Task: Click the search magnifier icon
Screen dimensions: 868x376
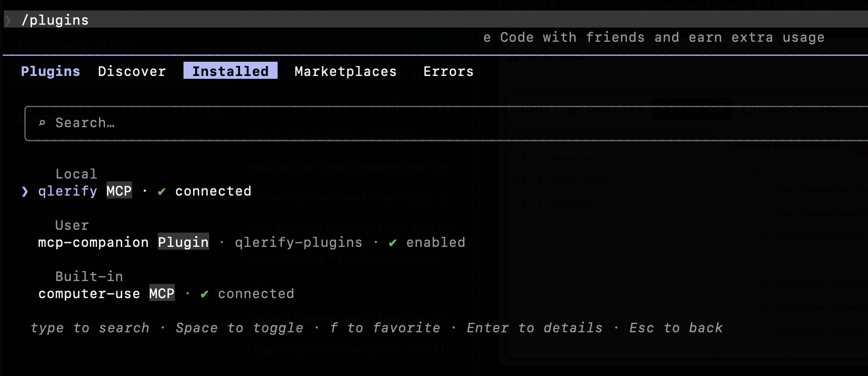Action: [42, 123]
